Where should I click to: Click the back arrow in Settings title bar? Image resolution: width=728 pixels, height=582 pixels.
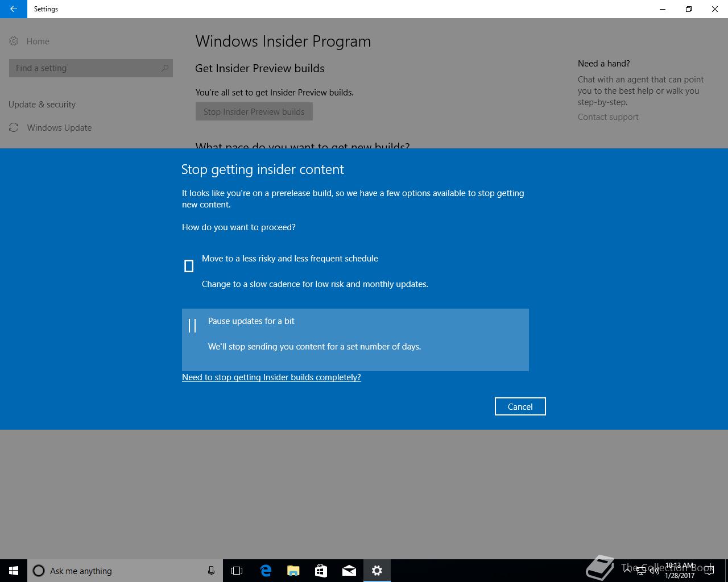pyautogui.click(x=13, y=9)
